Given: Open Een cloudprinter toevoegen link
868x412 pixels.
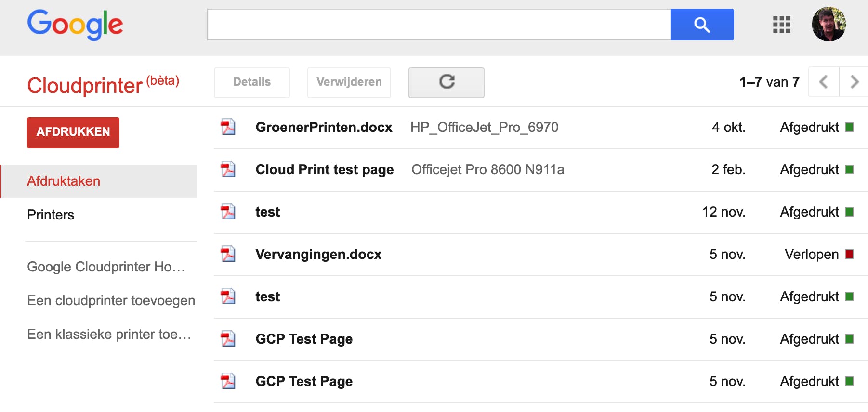Looking at the screenshot, I should coord(111,301).
